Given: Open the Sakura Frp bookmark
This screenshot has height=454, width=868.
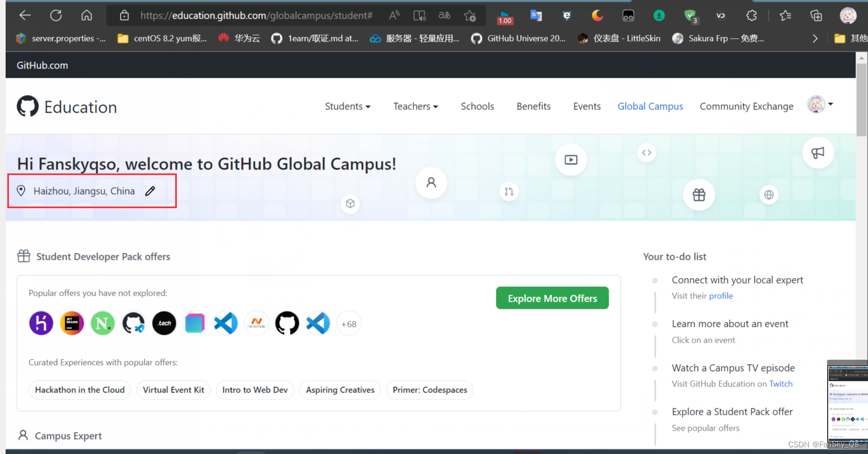Looking at the screenshot, I should 718,38.
